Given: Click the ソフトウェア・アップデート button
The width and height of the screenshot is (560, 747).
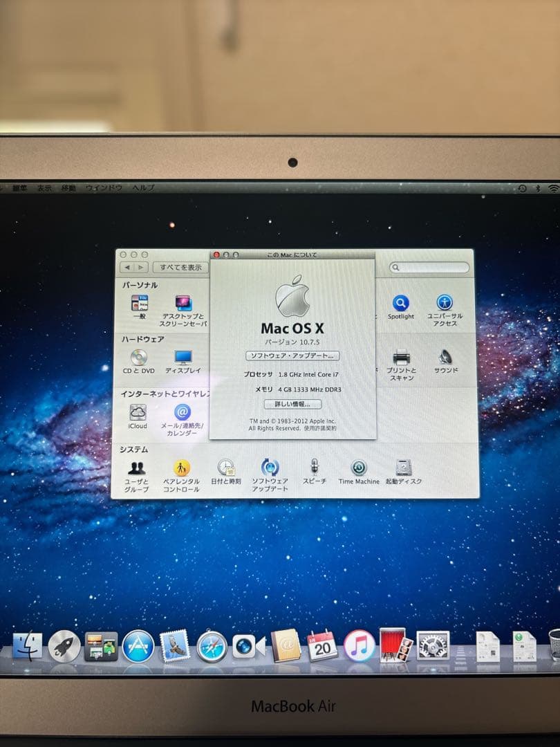Looking at the screenshot, I should [x=292, y=356].
